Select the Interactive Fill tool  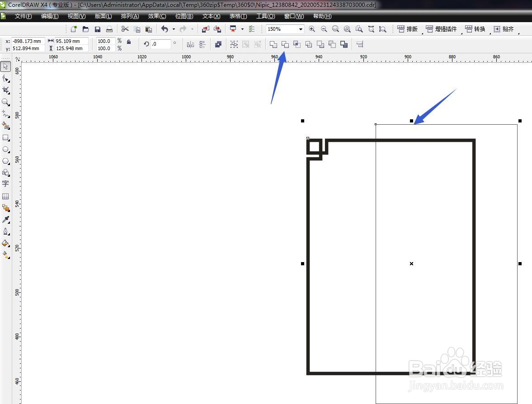point(5,254)
